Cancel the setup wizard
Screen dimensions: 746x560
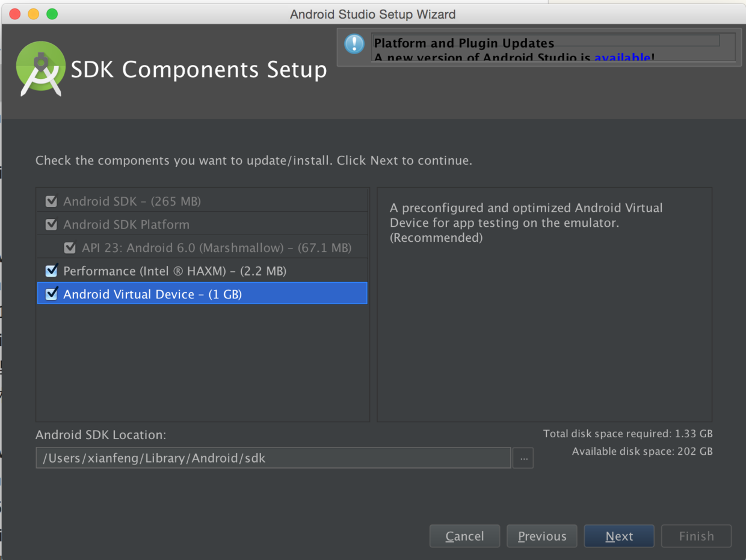click(x=464, y=536)
